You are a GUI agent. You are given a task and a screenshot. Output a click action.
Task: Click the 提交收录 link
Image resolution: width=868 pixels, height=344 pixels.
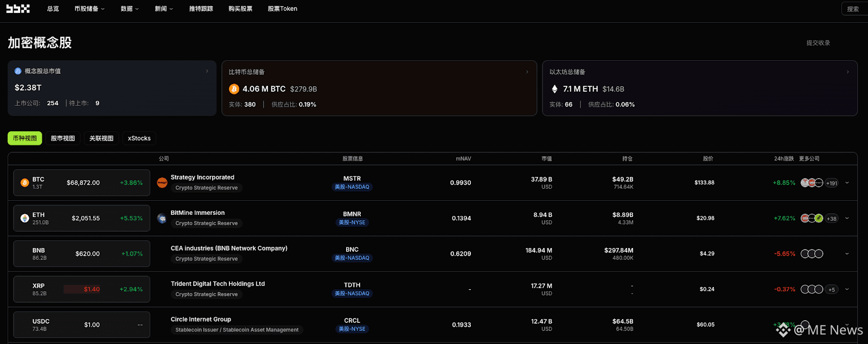pos(818,43)
